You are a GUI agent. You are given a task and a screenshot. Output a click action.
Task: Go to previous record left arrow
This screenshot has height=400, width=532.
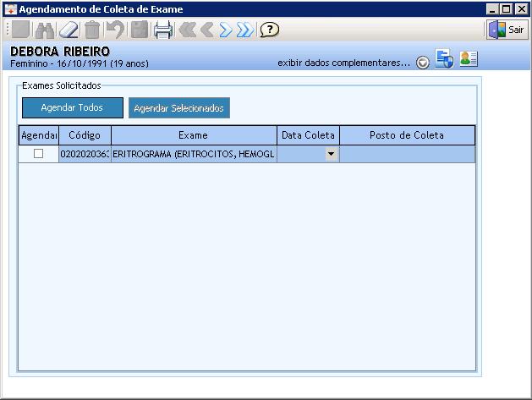tap(206, 30)
